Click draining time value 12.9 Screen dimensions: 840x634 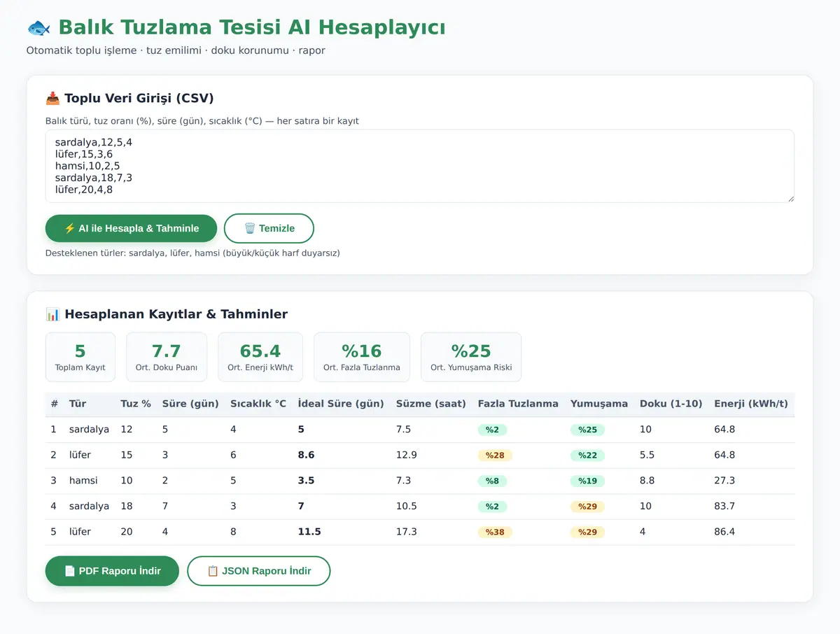(x=407, y=455)
